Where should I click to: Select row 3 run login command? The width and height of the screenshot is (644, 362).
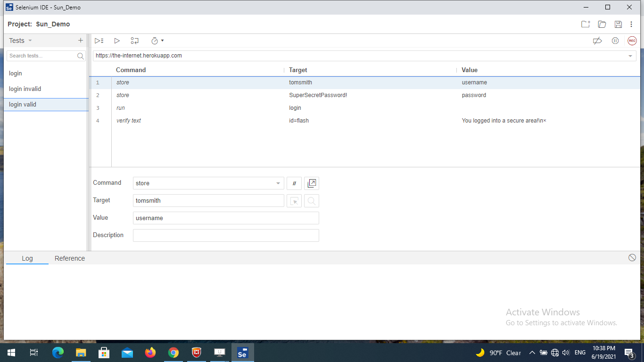[365, 108]
